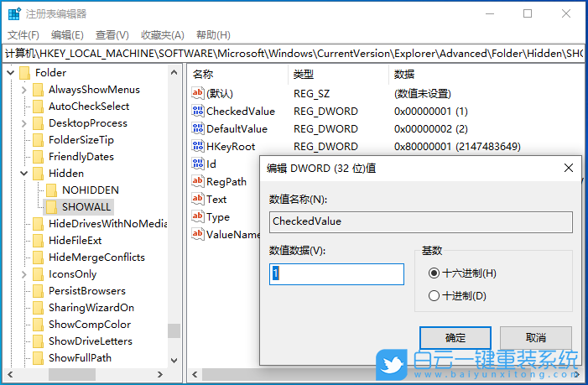Click the AlwaysShowMenus folder icon
The width and height of the screenshot is (588, 385).
(x=38, y=90)
